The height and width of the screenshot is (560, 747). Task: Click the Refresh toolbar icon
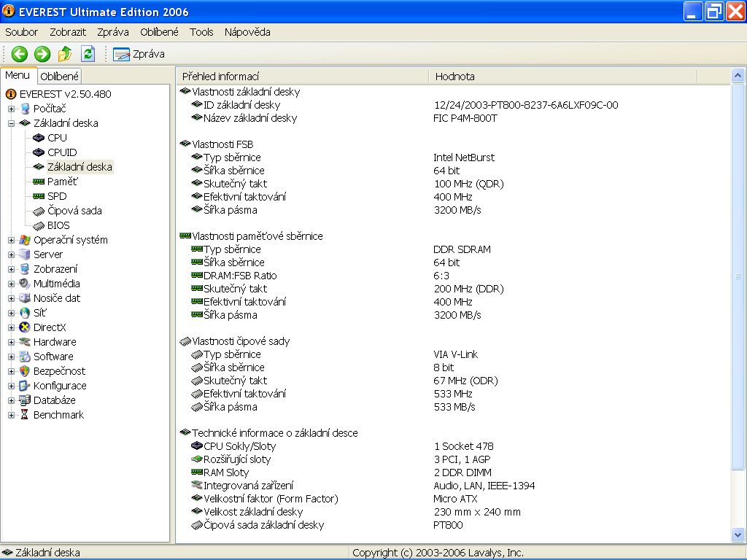(88, 53)
